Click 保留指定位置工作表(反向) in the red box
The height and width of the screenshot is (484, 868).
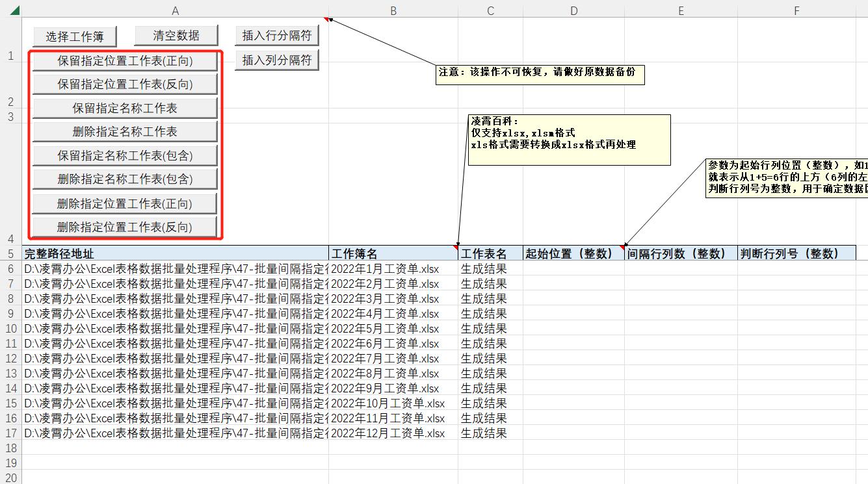[x=124, y=84]
